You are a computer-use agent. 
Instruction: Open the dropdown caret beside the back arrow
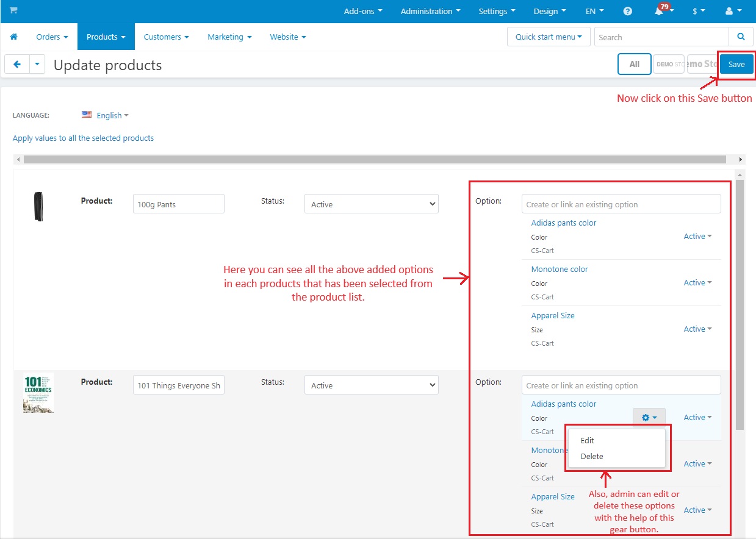(38, 64)
